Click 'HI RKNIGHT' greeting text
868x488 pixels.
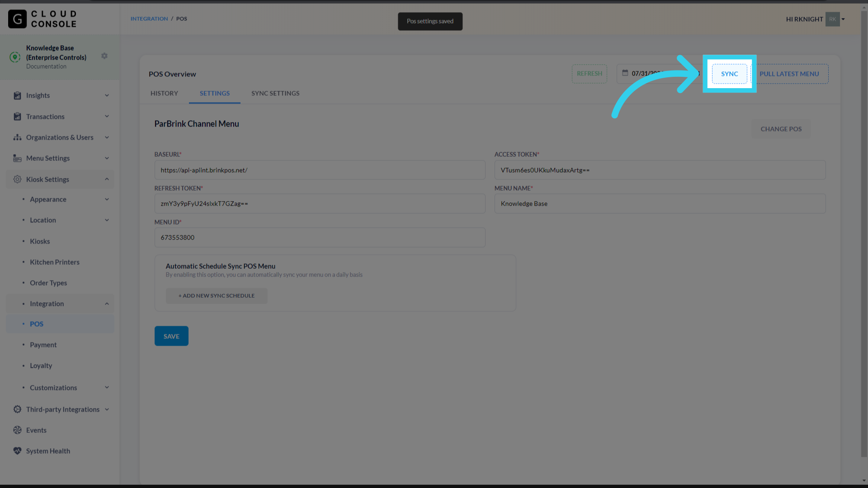804,19
